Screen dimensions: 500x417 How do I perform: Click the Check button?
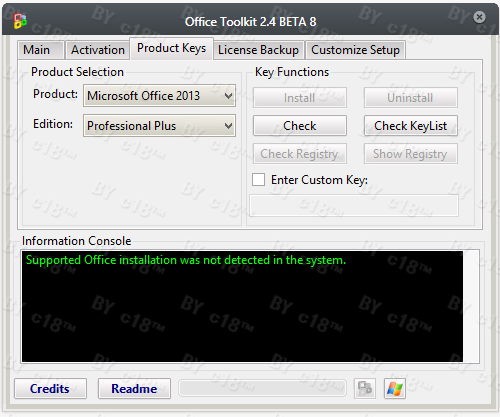click(300, 126)
